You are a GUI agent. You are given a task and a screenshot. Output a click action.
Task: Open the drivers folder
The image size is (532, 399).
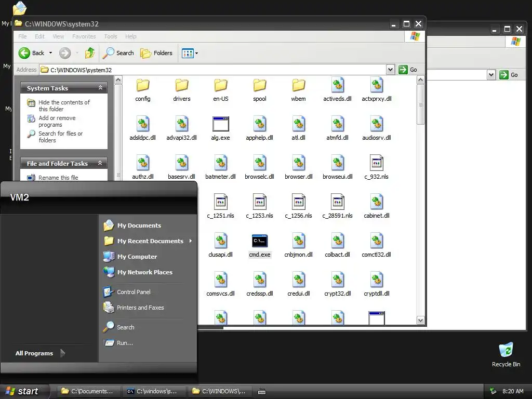[181, 90]
